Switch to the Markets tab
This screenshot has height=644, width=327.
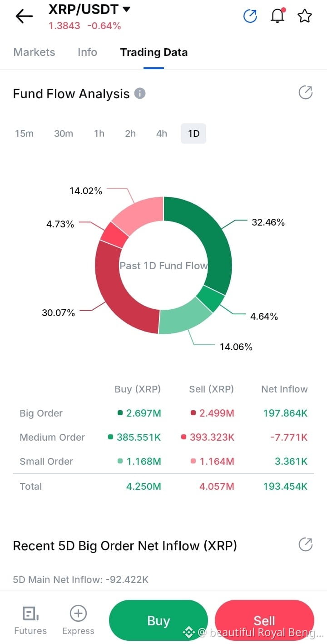pyautogui.click(x=34, y=52)
